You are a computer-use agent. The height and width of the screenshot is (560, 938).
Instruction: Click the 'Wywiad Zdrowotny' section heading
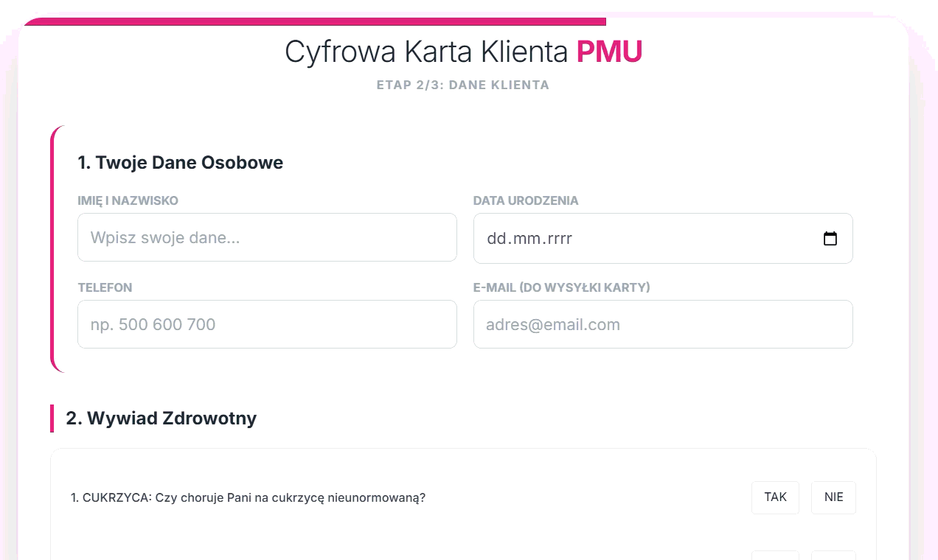tap(161, 419)
